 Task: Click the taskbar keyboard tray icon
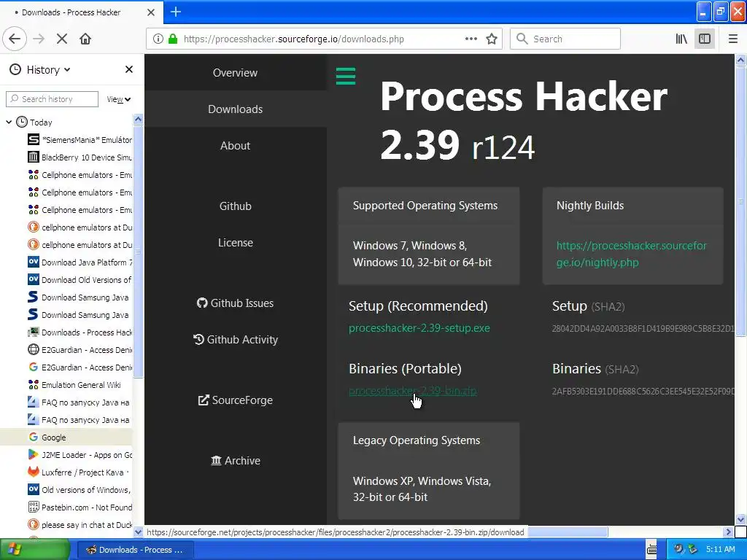[651, 550]
